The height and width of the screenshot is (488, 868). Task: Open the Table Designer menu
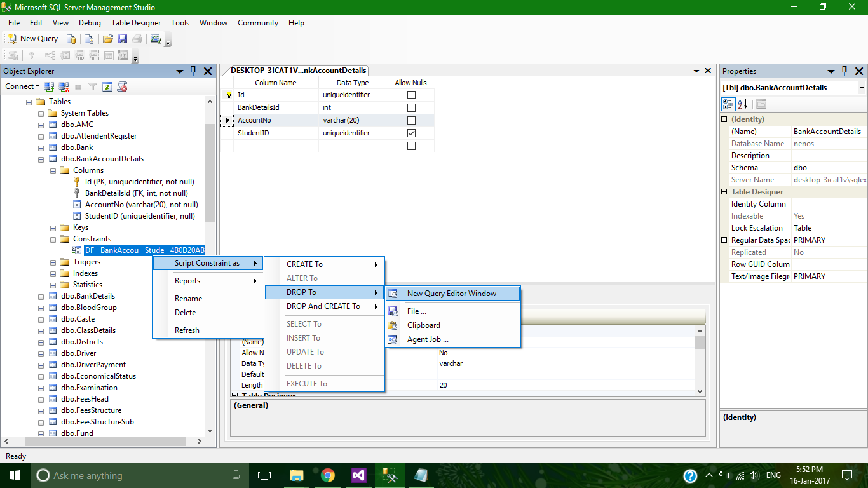pos(136,23)
